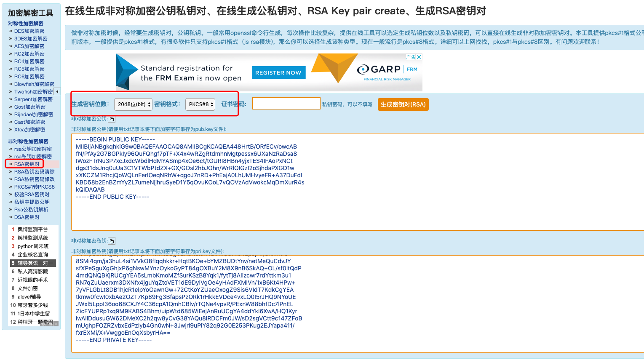Click the BEGIN PUBLIC KEY line
This screenshot has width=644, height=360.
click(115, 139)
